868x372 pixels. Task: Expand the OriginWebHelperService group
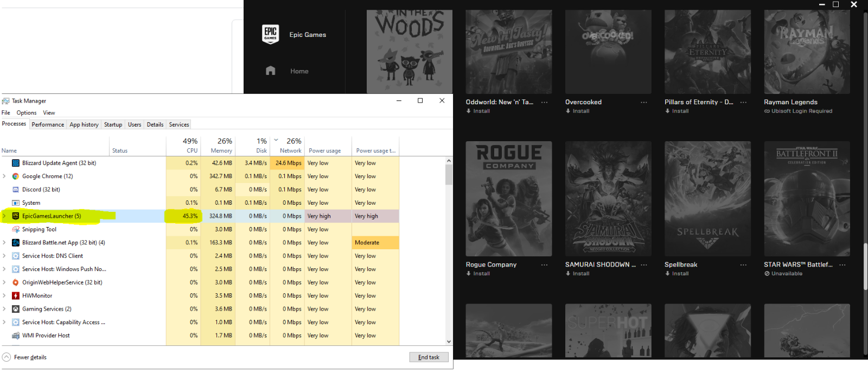click(4, 282)
